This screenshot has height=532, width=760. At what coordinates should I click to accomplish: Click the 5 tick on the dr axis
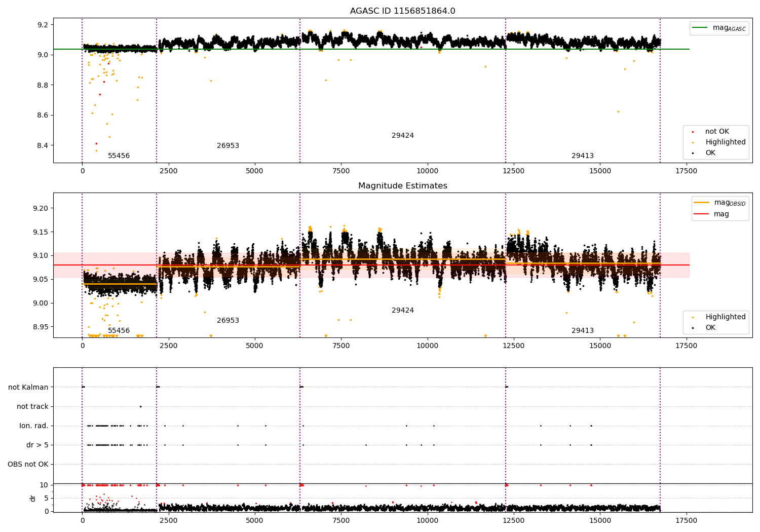(x=46, y=498)
